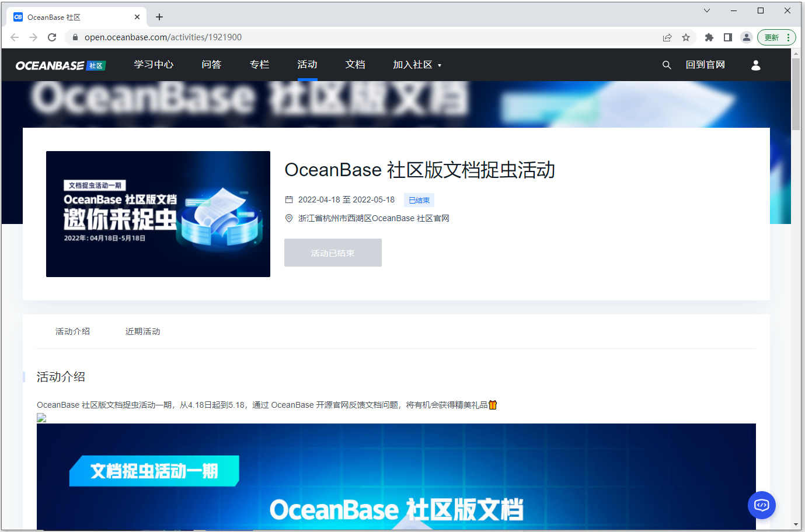Click the broken image icon below the intro text
The image size is (805, 532).
[x=41, y=418]
